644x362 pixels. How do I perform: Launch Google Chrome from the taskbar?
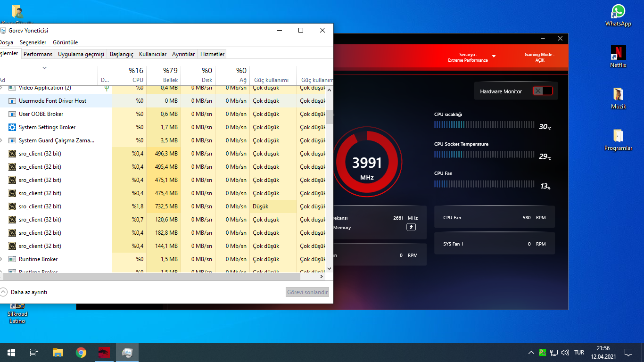tap(81, 353)
